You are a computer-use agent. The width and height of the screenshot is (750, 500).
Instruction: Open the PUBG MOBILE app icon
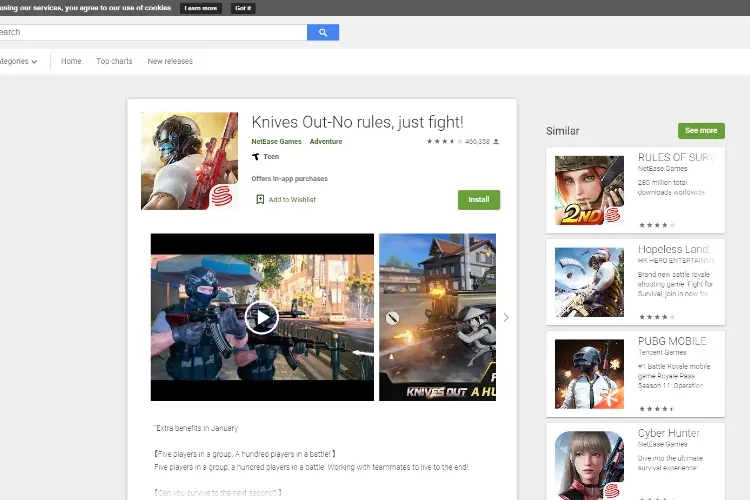pos(589,374)
